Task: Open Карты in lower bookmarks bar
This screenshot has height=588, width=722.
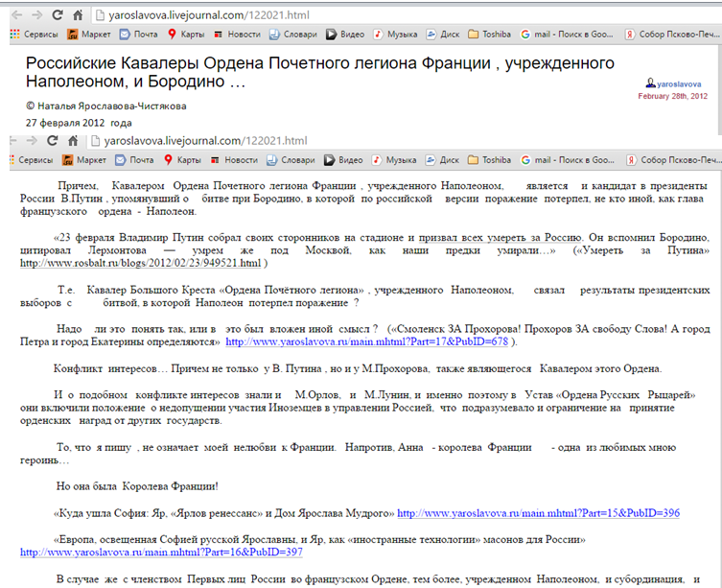Action: 183,160
